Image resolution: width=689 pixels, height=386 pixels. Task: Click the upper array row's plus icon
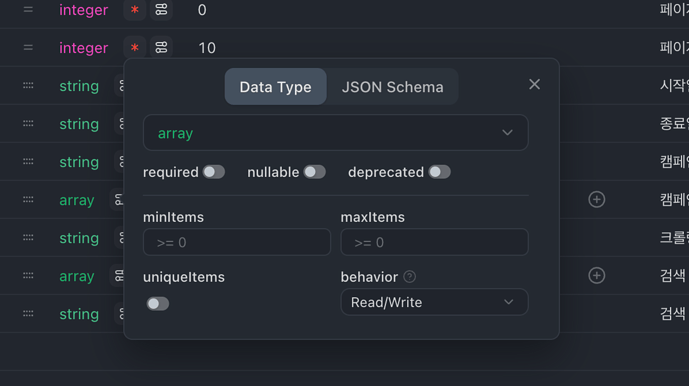[596, 200]
